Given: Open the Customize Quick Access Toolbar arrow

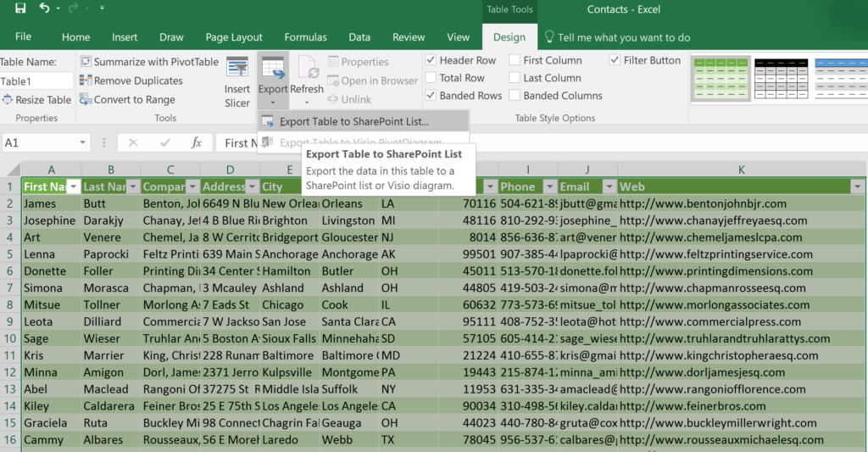Looking at the screenshot, I should (102, 8).
